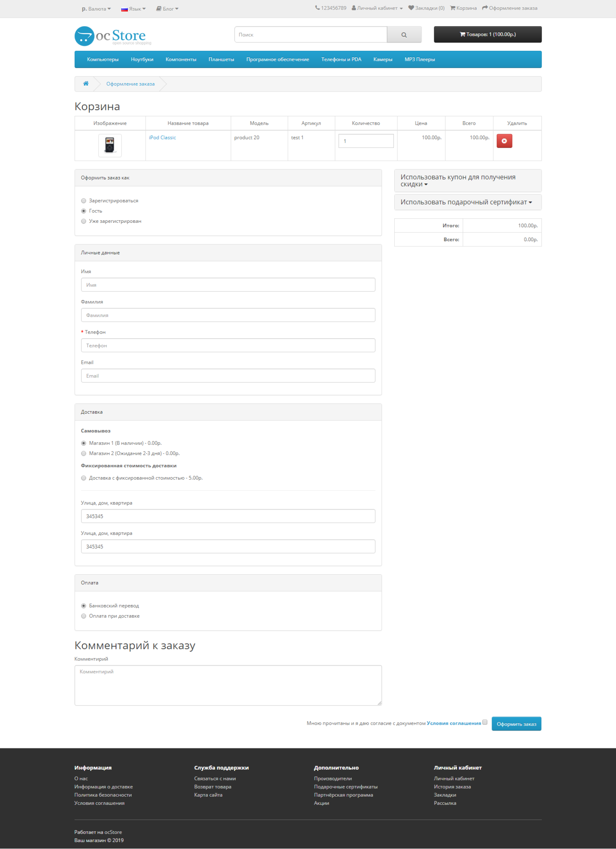
Task: Open footer link Связаться с нами
Action: (215, 779)
